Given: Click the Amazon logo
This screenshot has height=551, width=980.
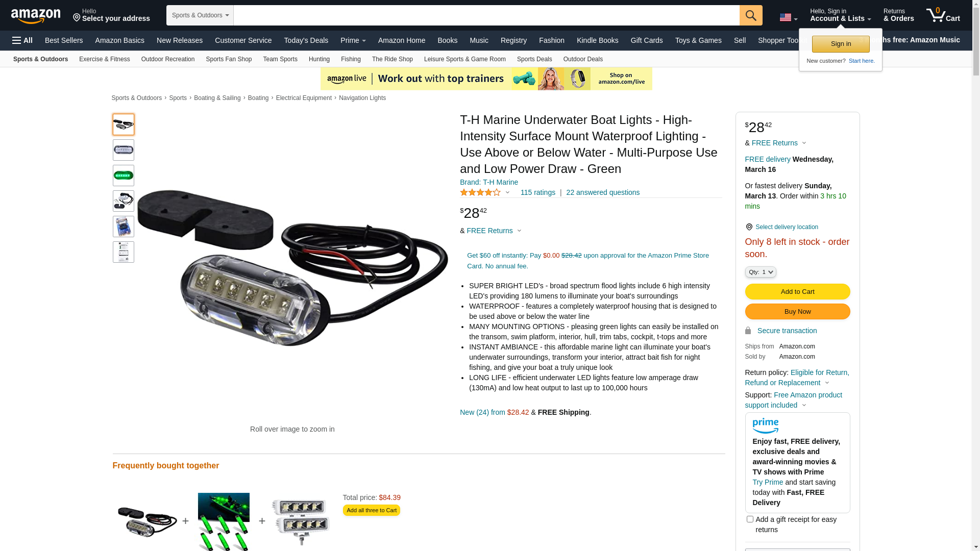Looking at the screenshot, I should click(36, 16).
